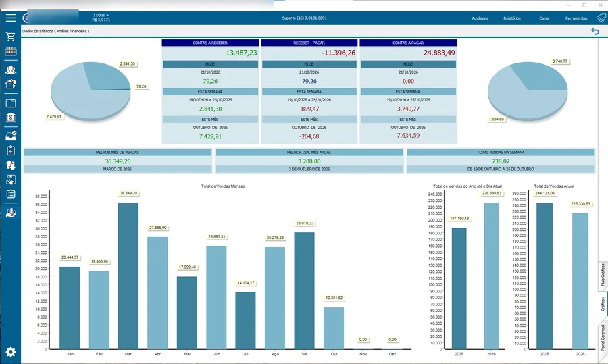This screenshot has width=608, height=364.
Task: Open the flow route diagram icon
Action: tap(10, 180)
